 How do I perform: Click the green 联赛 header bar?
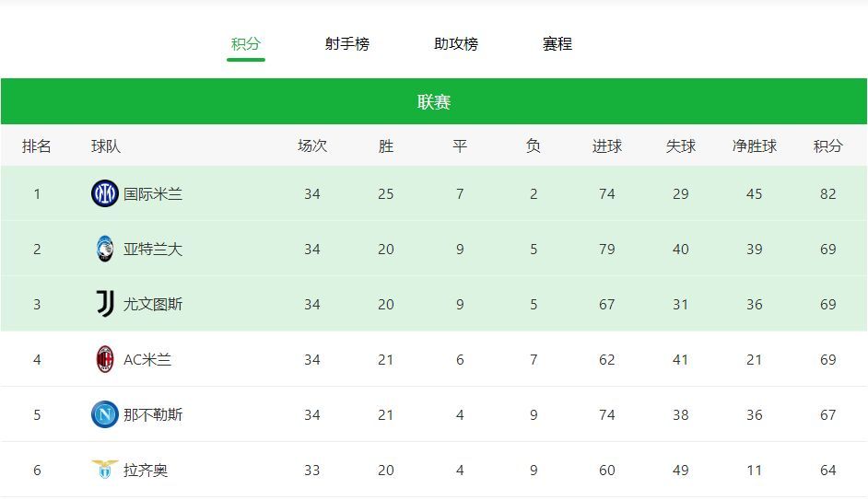[x=434, y=101]
